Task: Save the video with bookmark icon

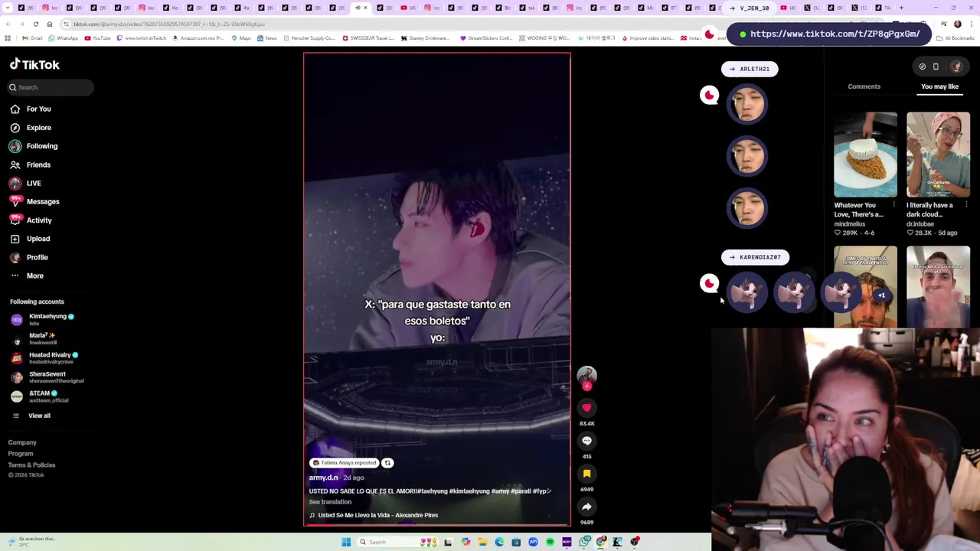Action: (x=586, y=474)
